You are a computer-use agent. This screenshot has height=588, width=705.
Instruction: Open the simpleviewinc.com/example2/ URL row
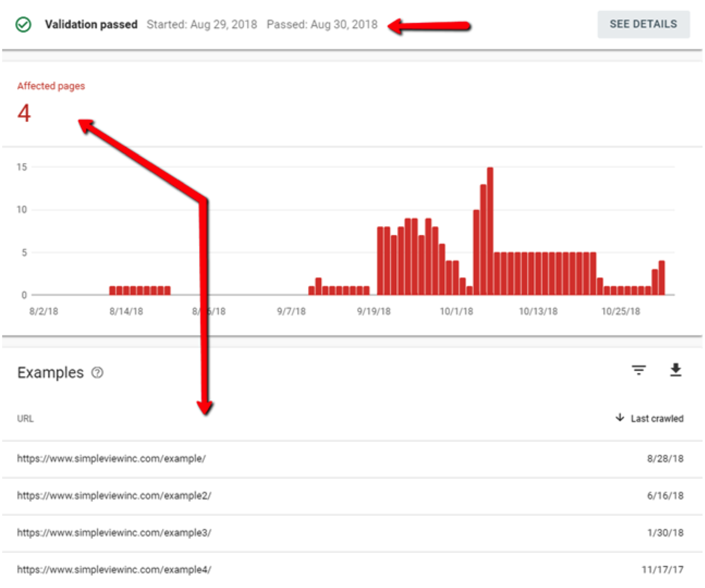352,495
